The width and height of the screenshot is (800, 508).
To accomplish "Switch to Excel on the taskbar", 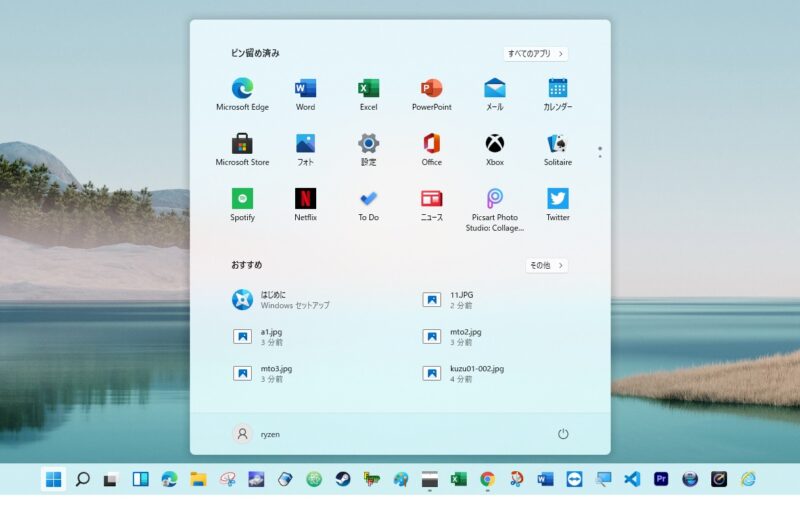I will pyautogui.click(x=458, y=479).
